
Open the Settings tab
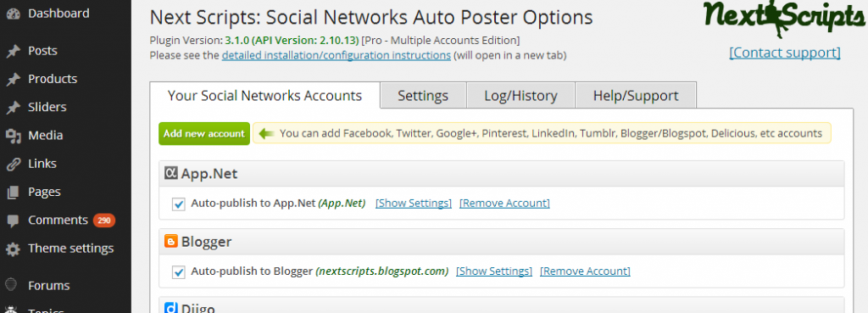pos(423,95)
